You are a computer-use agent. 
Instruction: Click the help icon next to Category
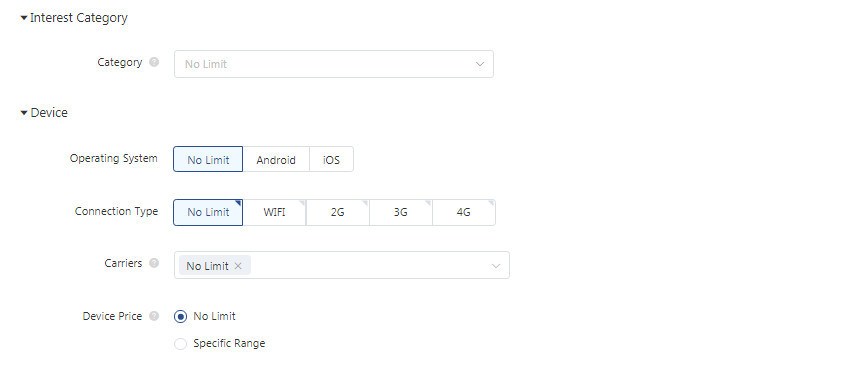point(154,62)
